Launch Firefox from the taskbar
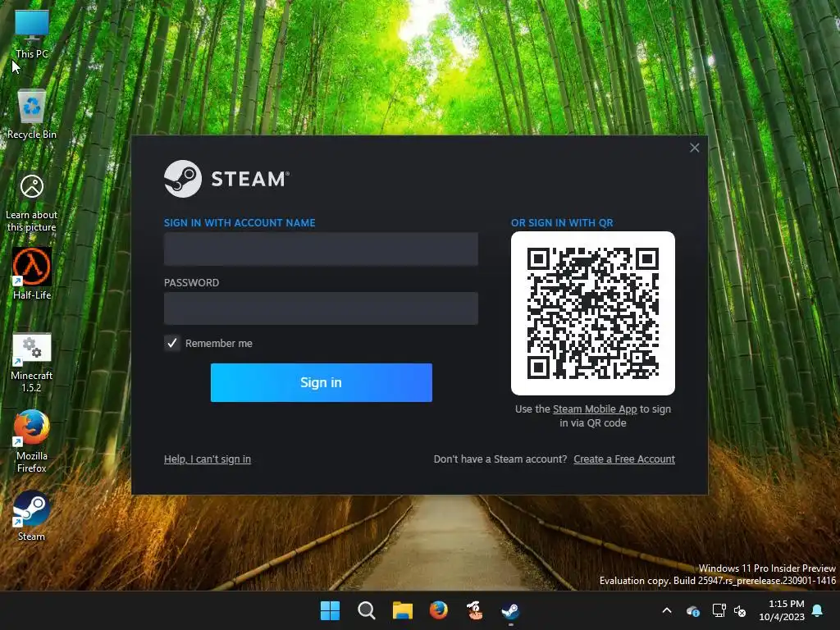 click(439, 610)
